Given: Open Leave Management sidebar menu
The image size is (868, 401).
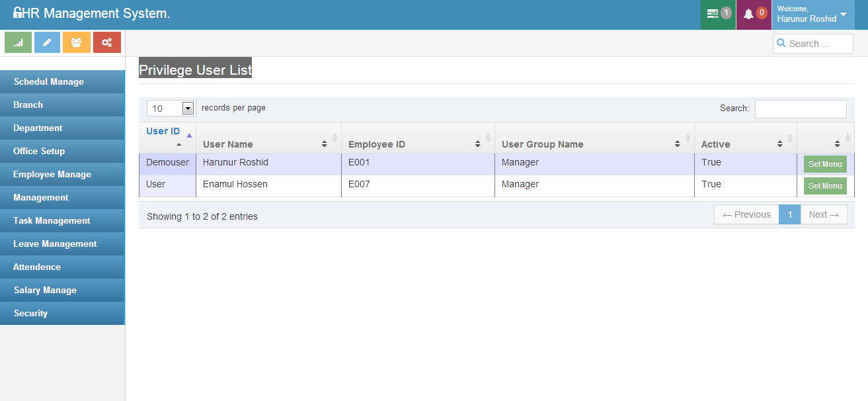Looking at the screenshot, I should coord(55,244).
